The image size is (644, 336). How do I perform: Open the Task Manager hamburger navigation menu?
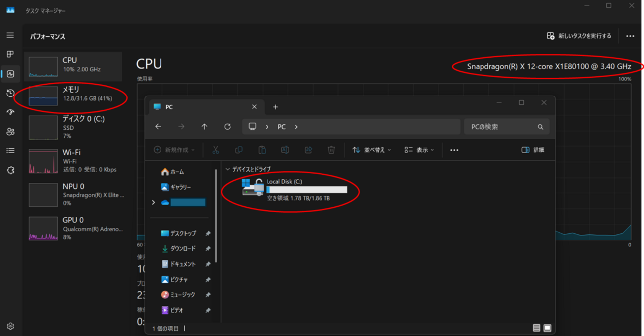[x=10, y=36]
